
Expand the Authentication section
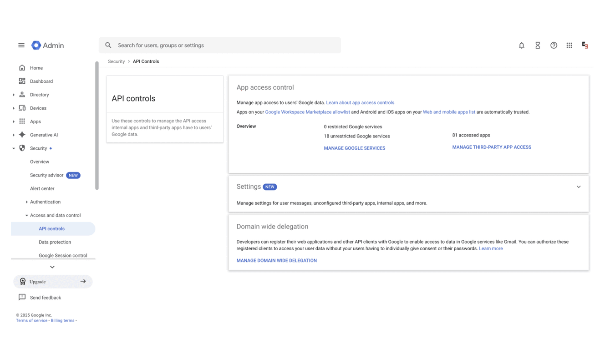pos(26,202)
